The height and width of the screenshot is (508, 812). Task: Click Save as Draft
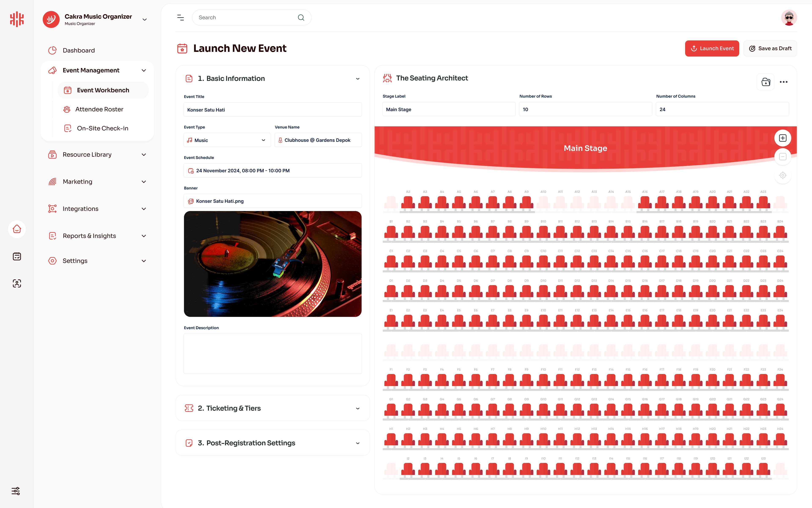(770, 48)
